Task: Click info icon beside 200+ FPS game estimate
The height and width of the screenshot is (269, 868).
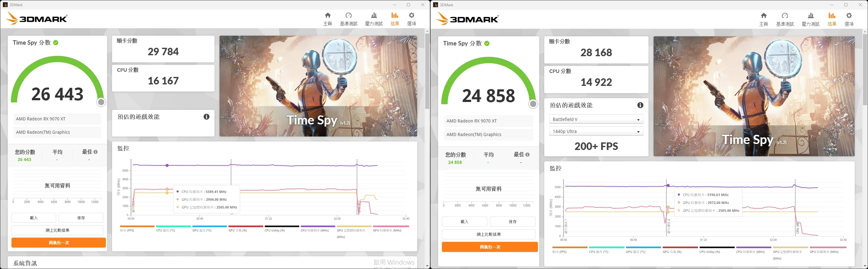Action: pyautogui.click(x=640, y=105)
